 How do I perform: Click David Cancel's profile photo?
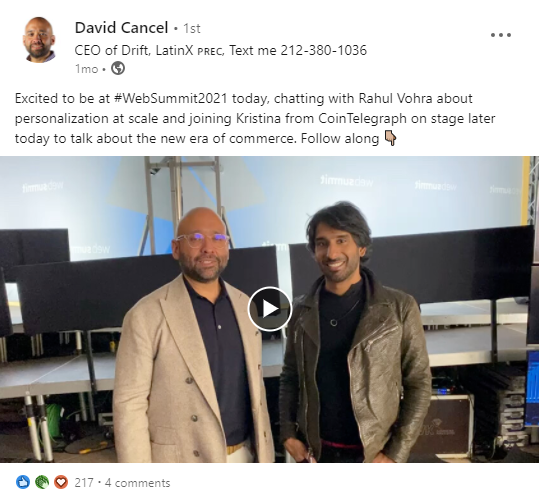(x=39, y=40)
